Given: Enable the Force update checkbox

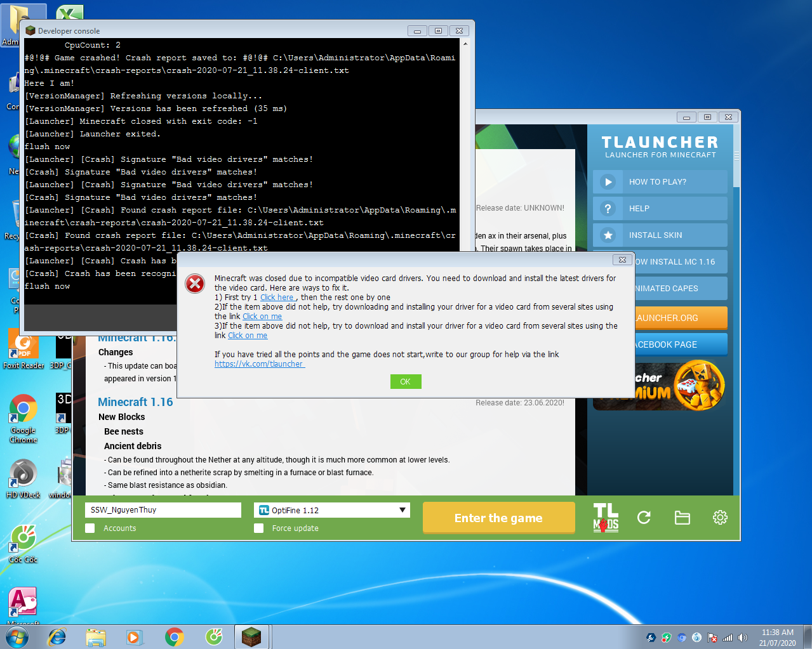Looking at the screenshot, I should pyautogui.click(x=259, y=528).
